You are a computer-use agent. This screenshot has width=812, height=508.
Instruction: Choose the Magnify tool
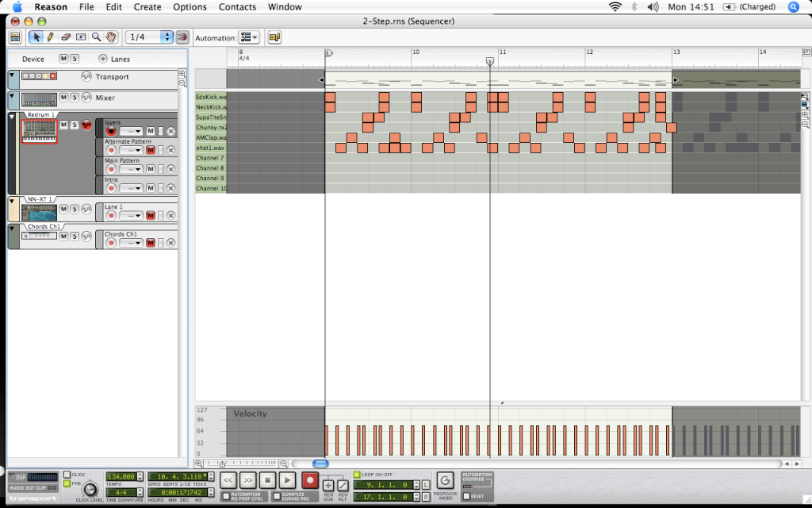coord(96,37)
